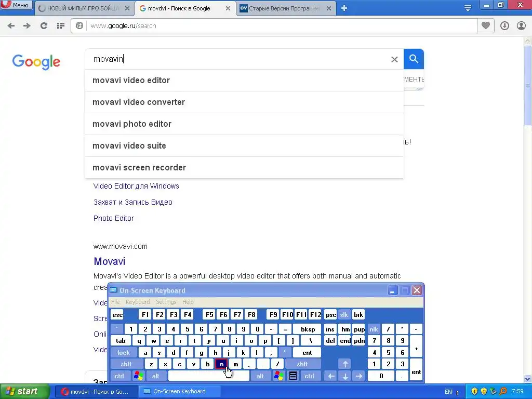Open the downloads arrow icon
532x399 pixels.
coord(504,26)
